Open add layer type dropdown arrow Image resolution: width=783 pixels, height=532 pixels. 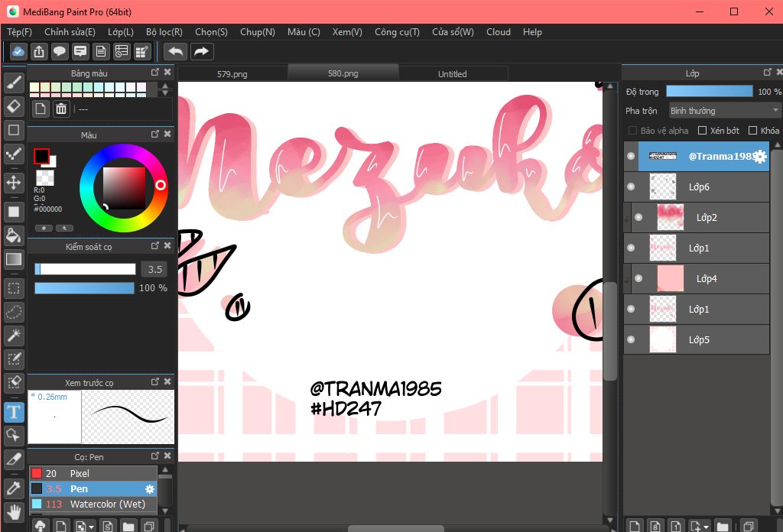706,527
